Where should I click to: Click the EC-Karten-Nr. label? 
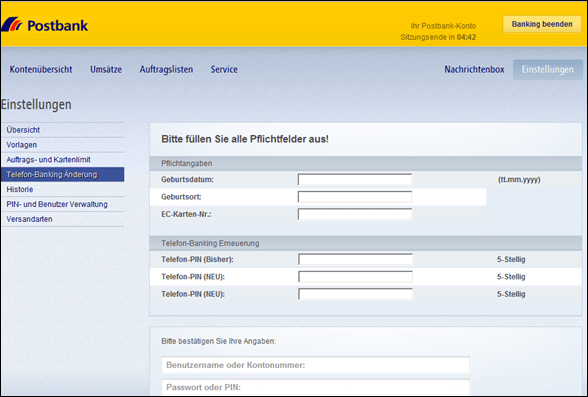click(x=186, y=214)
